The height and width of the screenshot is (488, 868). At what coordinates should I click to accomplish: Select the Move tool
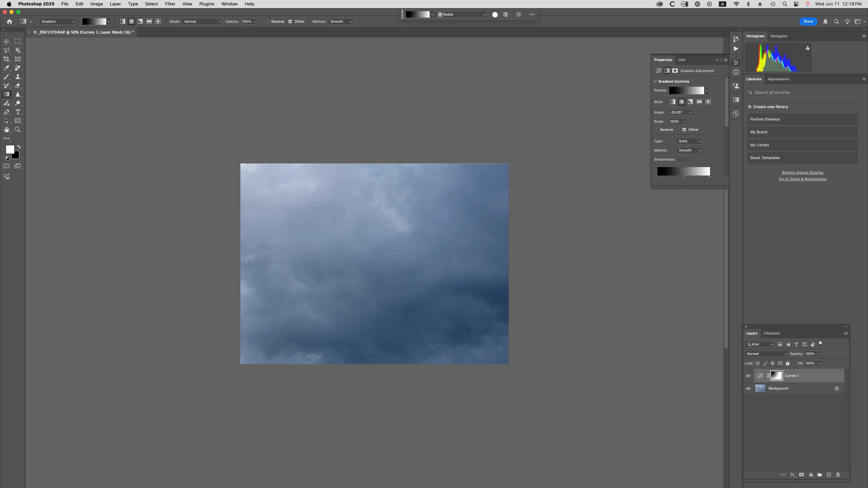(6, 41)
